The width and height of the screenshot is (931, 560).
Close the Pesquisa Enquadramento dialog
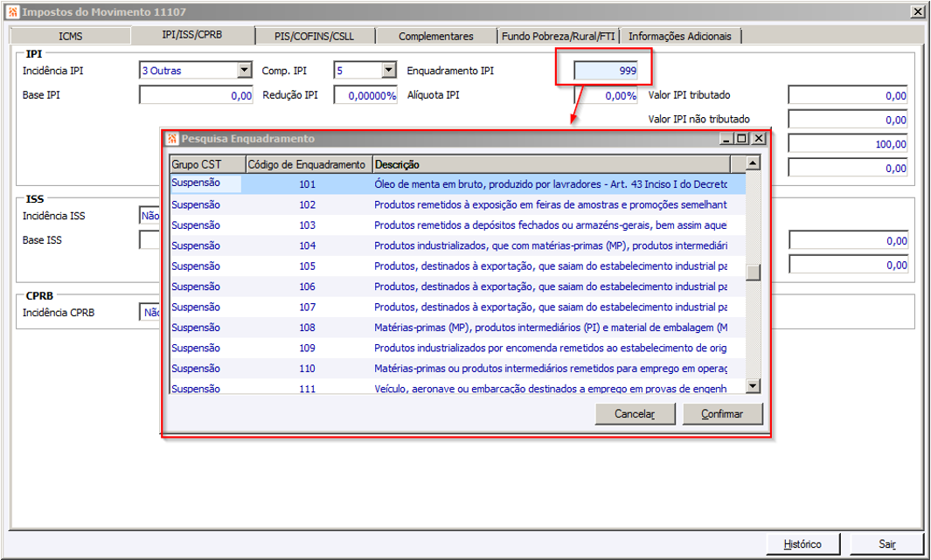[759, 138]
